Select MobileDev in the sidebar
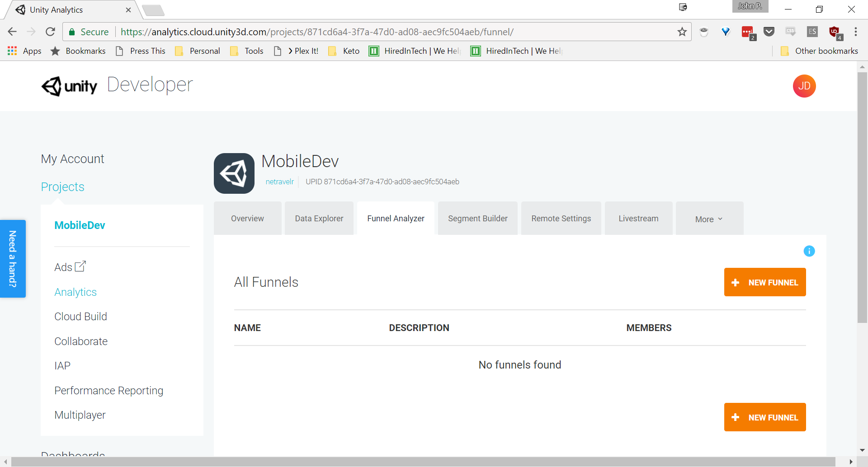 [80, 225]
